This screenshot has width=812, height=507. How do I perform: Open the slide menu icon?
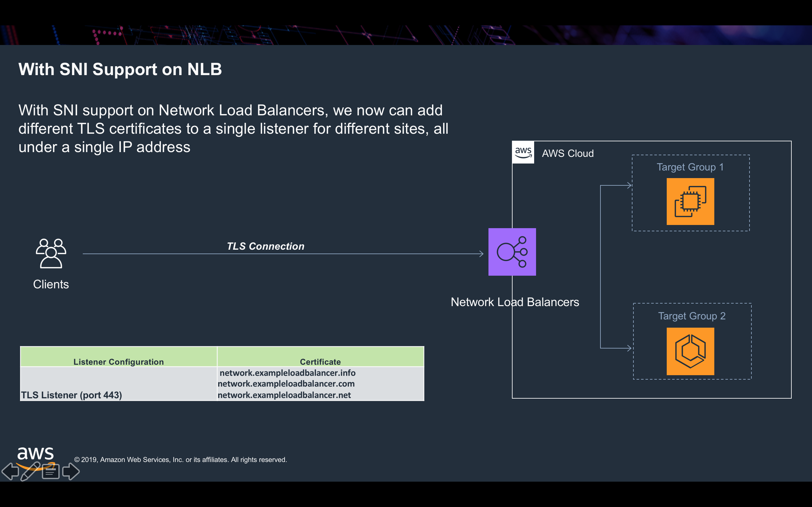point(51,472)
